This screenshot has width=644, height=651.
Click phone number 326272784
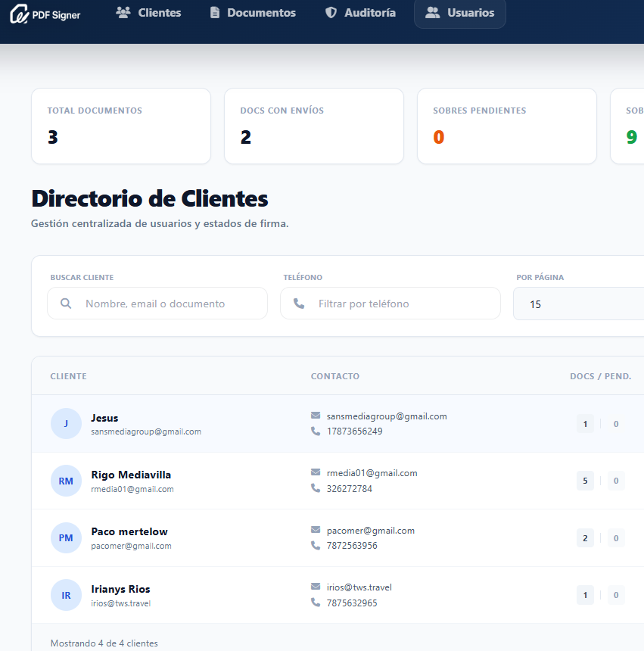(x=350, y=489)
